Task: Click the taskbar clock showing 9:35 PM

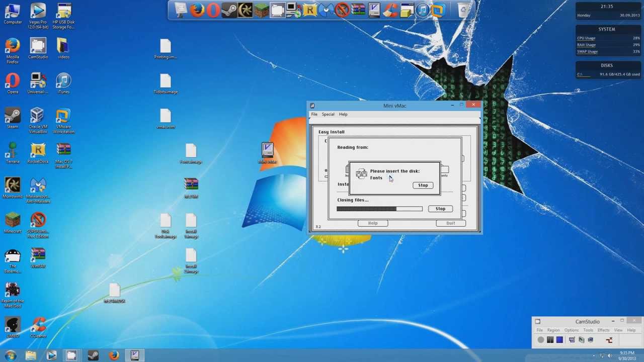Action: coord(627,355)
